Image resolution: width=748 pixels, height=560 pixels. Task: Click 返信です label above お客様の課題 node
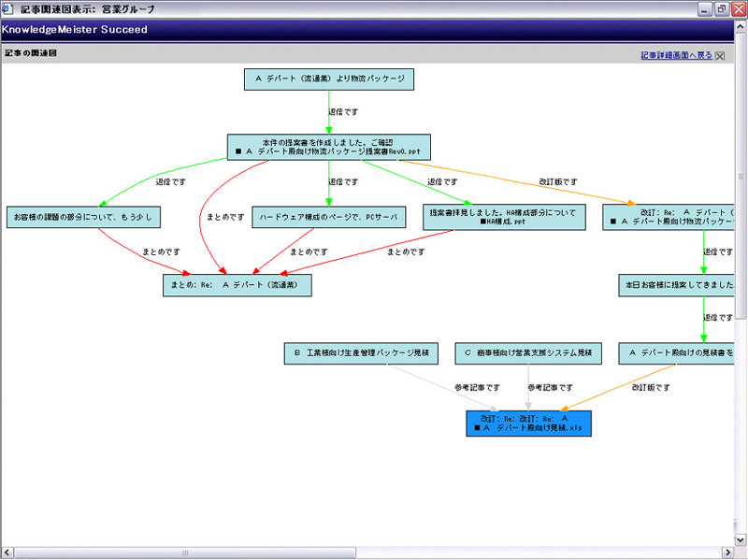pos(171,181)
